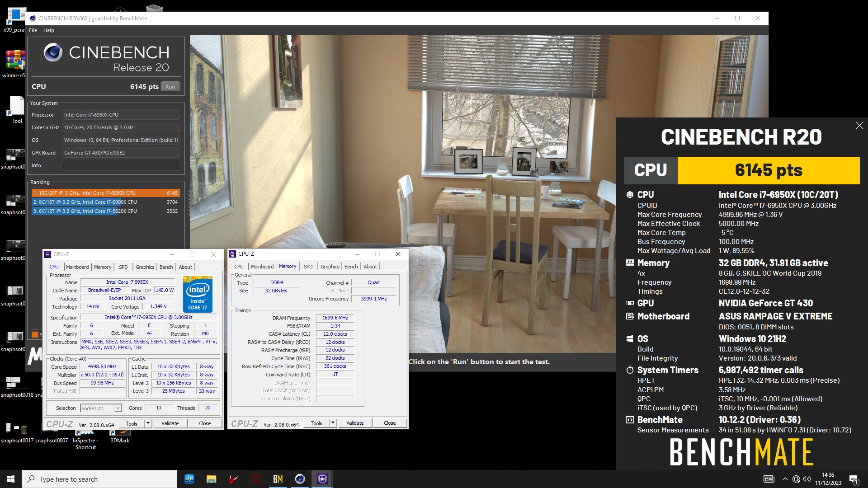Click the Core Speed value 4998.83 MHz
Screen dimensions: 868x488
coord(102,366)
